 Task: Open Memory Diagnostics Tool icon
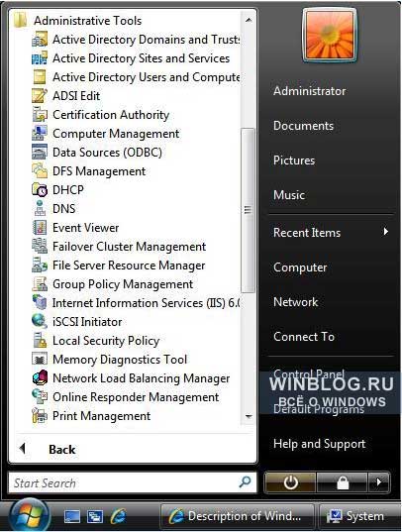pos(40,360)
